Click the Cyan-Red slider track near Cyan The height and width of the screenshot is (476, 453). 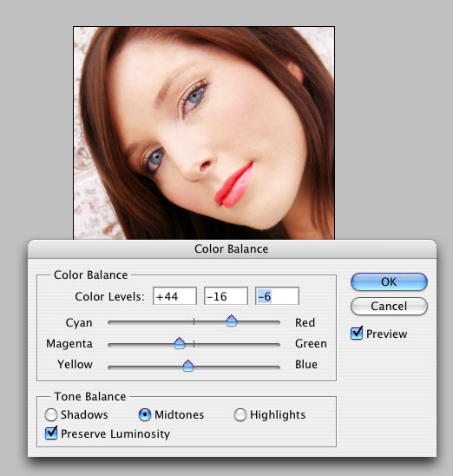[x=121, y=322]
